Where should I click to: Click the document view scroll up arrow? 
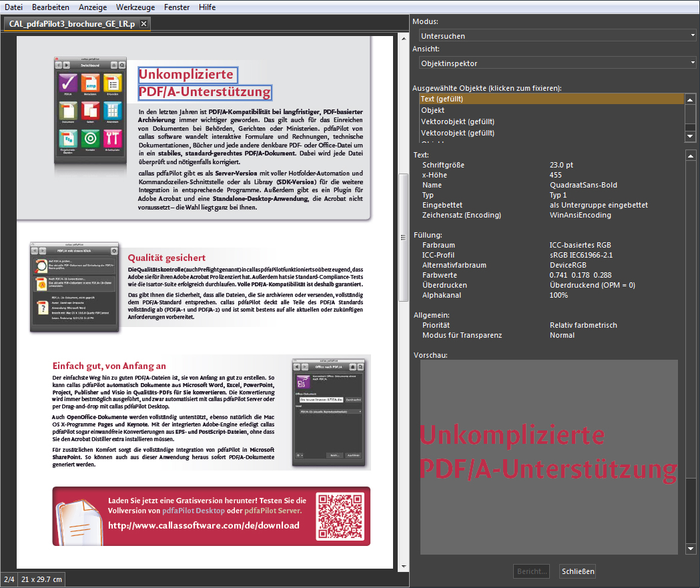coord(404,39)
